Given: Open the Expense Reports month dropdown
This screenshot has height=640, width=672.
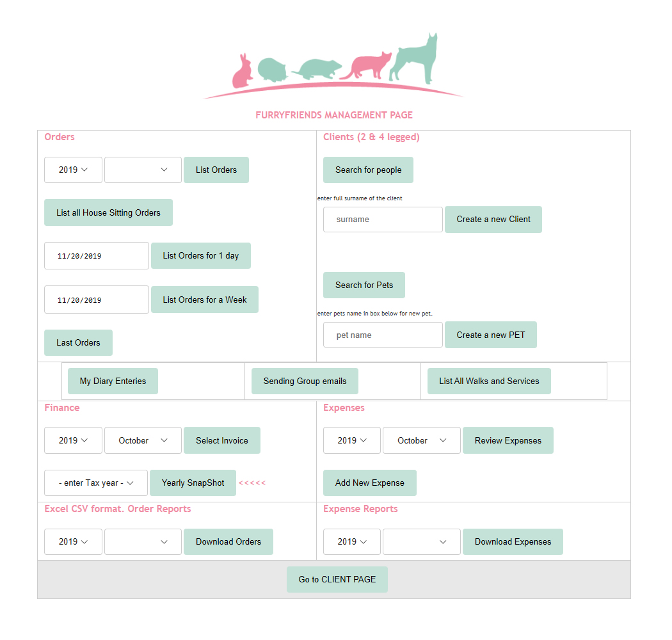Looking at the screenshot, I should [x=421, y=542].
